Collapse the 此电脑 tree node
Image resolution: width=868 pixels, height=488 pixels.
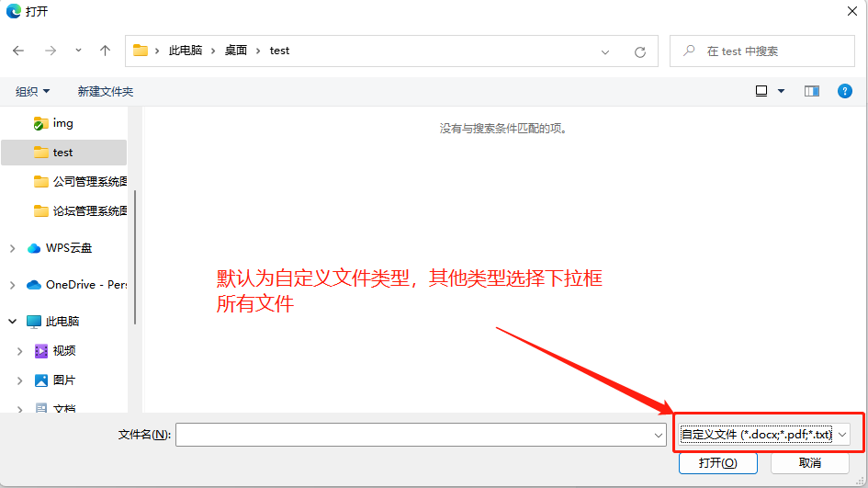click(12, 322)
